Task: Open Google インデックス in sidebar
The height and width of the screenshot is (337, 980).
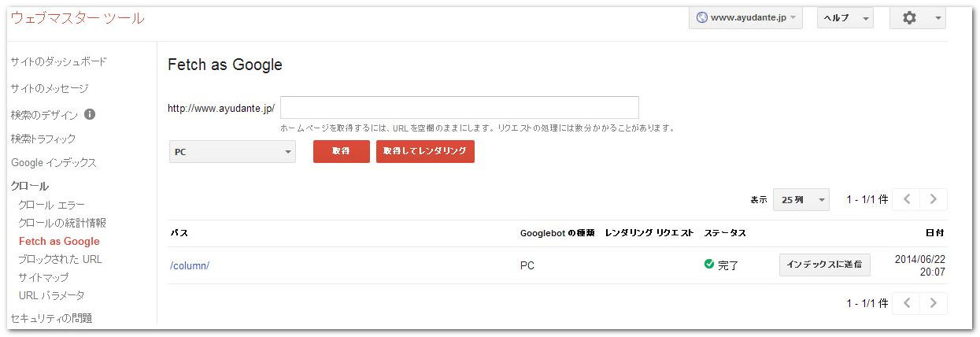Action: click(x=54, y=163)
